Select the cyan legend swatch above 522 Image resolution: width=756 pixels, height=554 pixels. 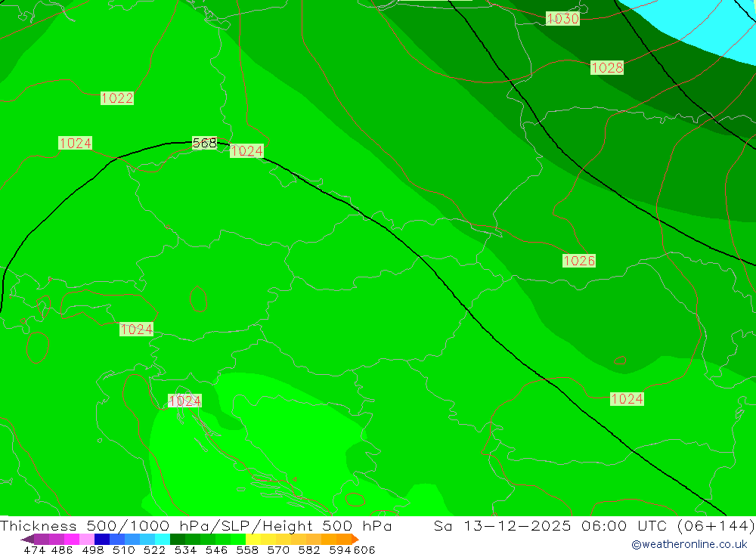click(163, 539)
